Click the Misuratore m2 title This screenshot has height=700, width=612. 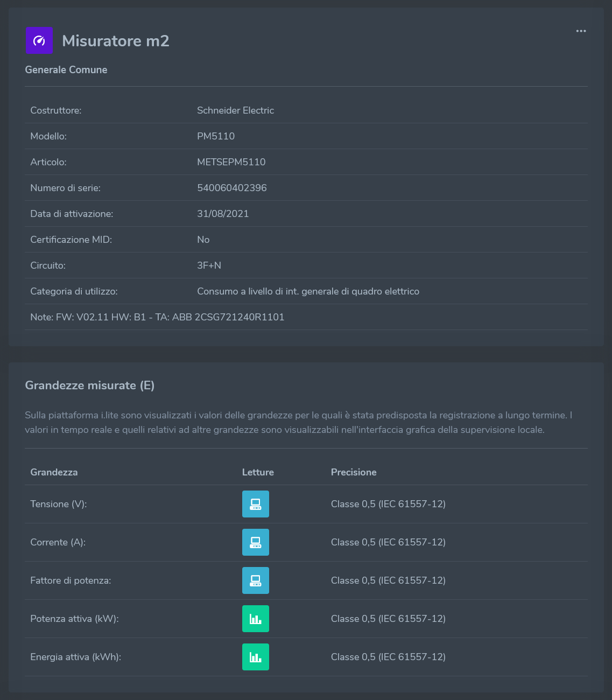click(x=116, y=41)
